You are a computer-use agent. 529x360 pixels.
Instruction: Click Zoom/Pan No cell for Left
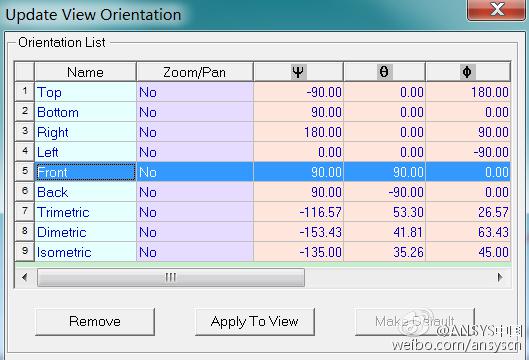[x=195, y=151]
